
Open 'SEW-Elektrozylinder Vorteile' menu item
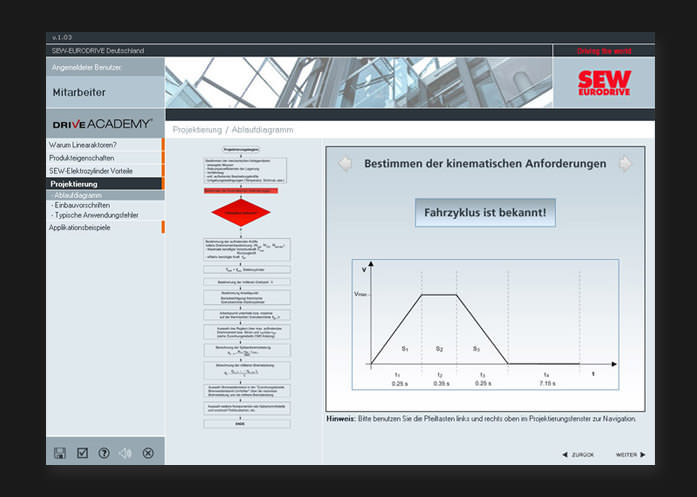(105, 171)
